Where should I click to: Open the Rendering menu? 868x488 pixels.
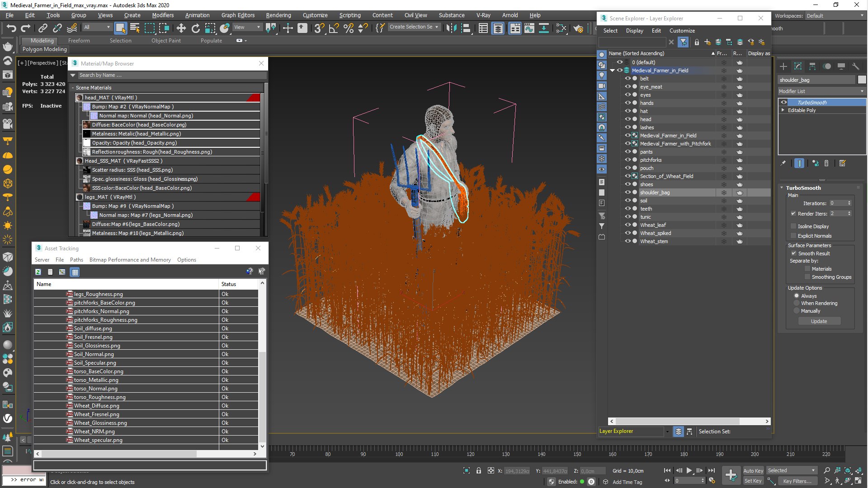[x=278, y=15]
